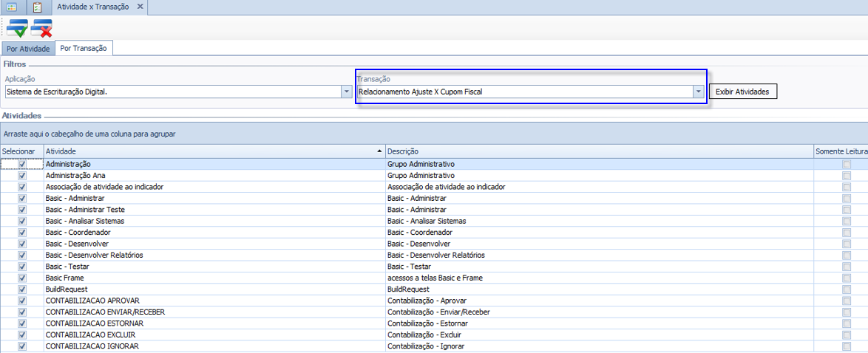The image size is (868, 353).
Task: Open the clipboard checklist icon tab
Action: [x=37, y=7]
